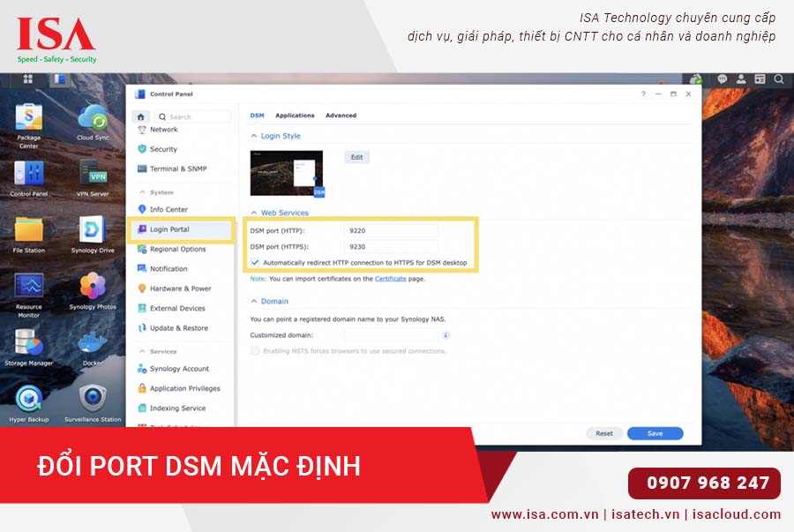
Task: Open widgets panel icon in taskbar
Action: tap(760, 79)
